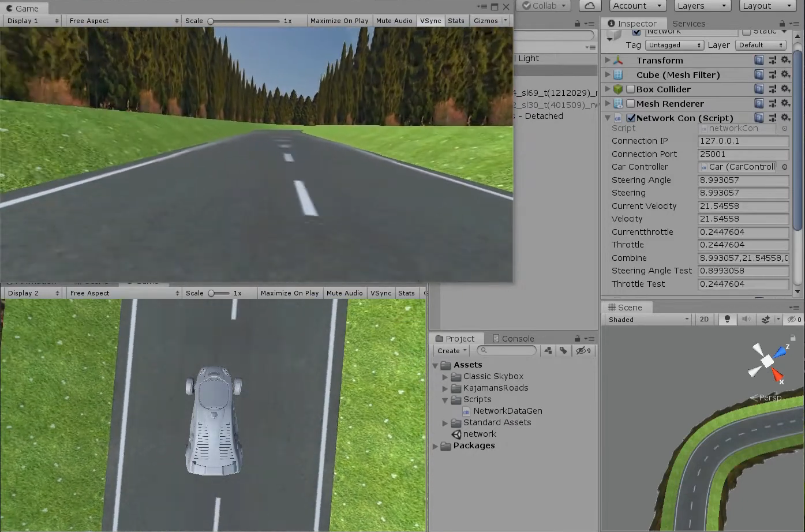Open Mesh Renderer preset selector icon

click(x=772, y=104)
